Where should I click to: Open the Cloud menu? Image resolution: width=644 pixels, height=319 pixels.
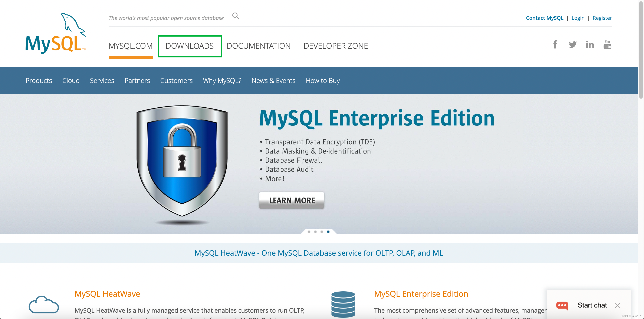coord(71,80)
